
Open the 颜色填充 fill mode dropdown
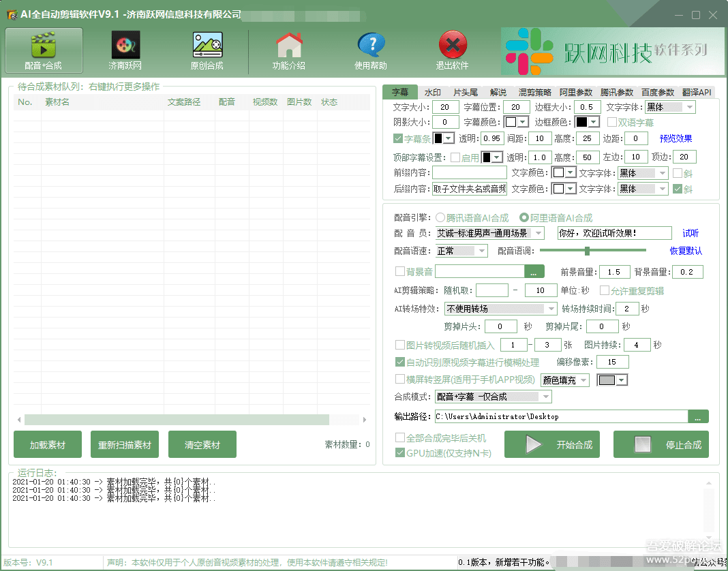pyautogui.click(x=565, y=380)
